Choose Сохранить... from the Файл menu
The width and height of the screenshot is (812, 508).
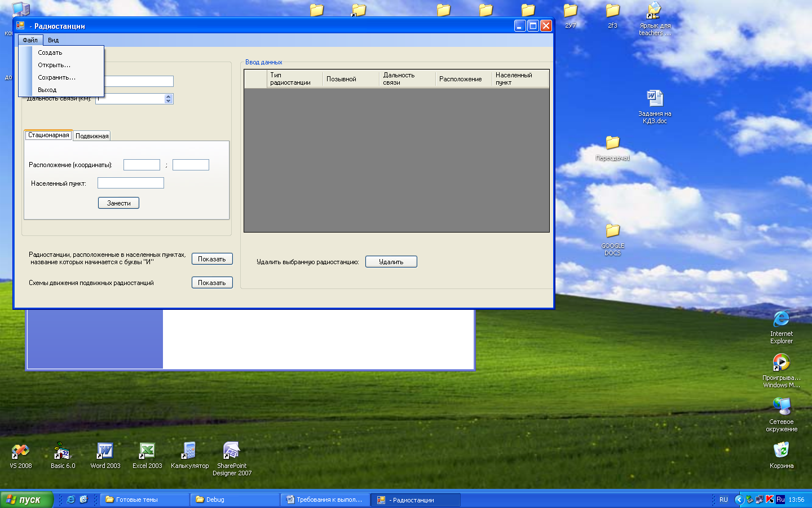[61, 77]
